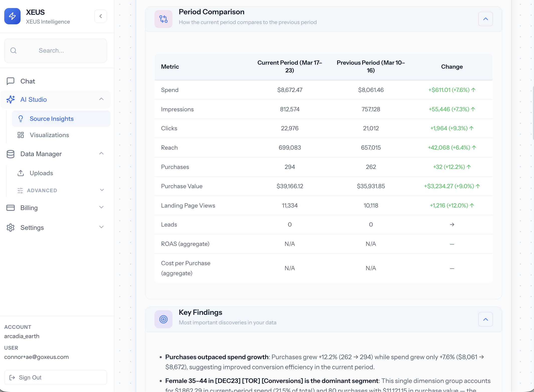Select the Source Insights lightbulb icon
This screenshot has height=392, width=534.
click(x=21, y=119)
